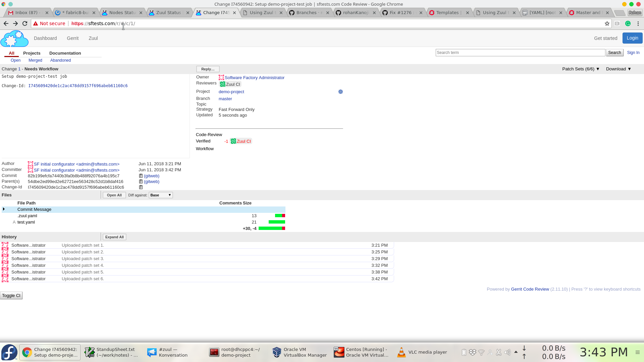The image size is (644, 362).
Task: Open Centos running VM taskbar item
Action: click(x=362, y=352)
